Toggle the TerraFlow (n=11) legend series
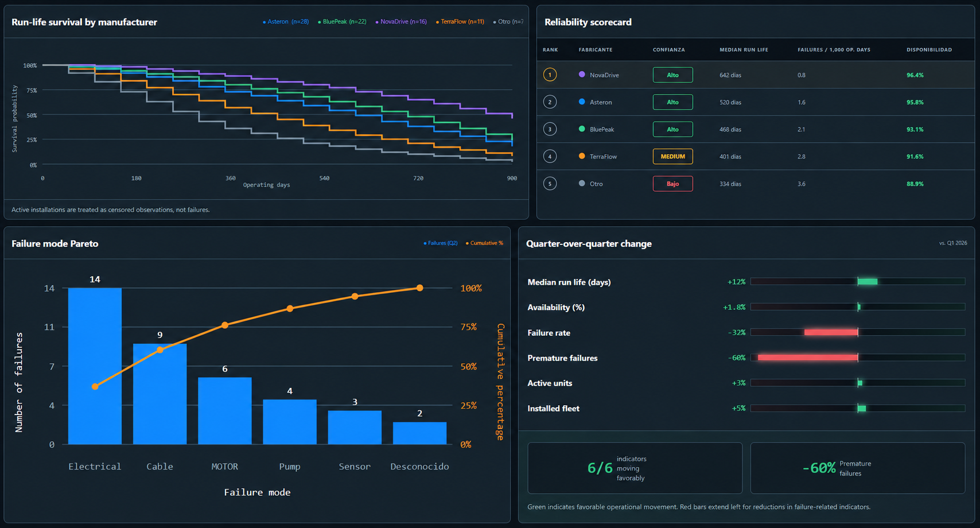 [x=460, y=22]
